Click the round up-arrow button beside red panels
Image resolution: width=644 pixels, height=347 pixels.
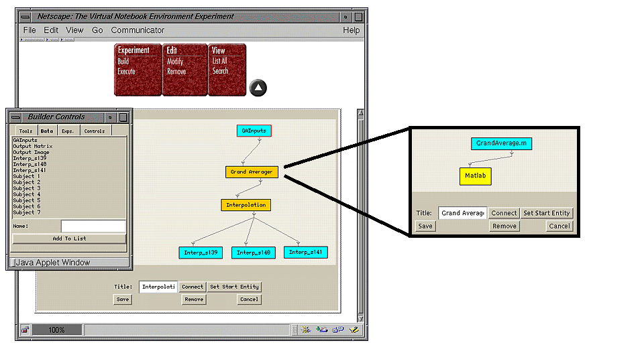pyautogui.click(x=258, y=88)
